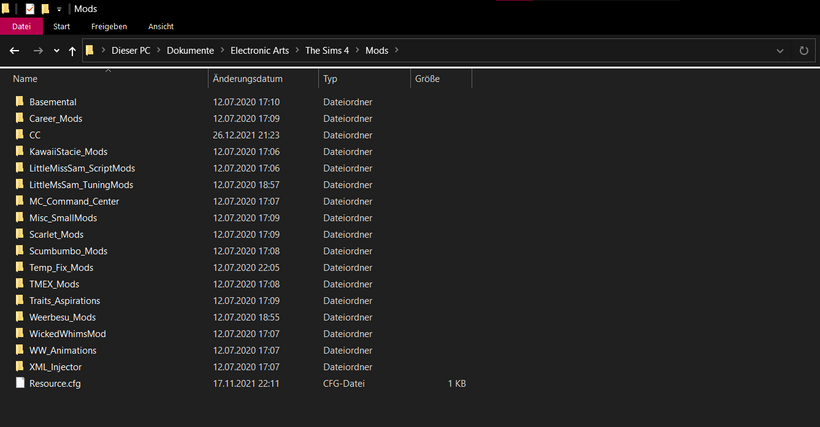The width and height of the screenshot is (820, 427).
Task: Click the Traits_Aspirations folder icon
Action: (x=20, y=301)
